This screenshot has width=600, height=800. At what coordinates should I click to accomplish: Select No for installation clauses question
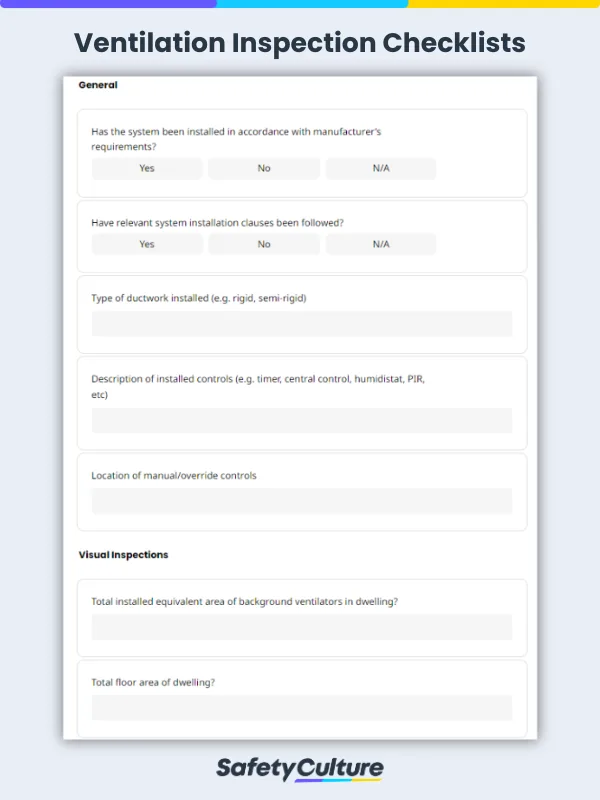(263, 244)
